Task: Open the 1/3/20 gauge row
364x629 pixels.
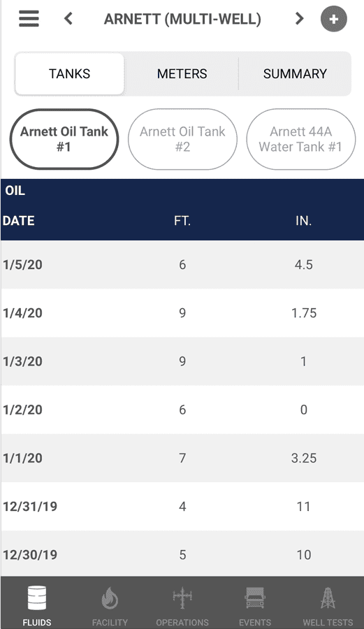Action: (x=182, y=361)
